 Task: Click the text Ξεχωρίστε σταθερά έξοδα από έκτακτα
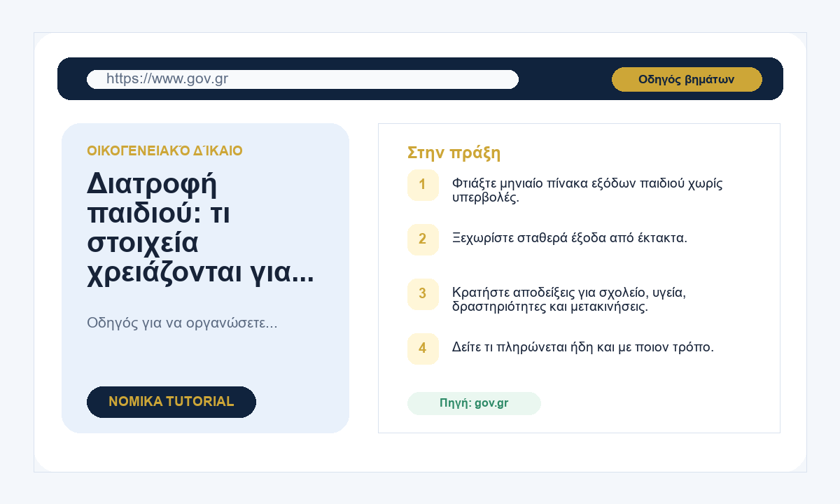(x=570, y=238)
